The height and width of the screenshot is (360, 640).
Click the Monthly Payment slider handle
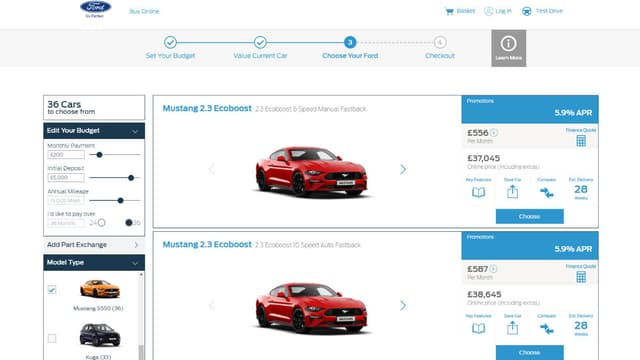(99, 155)
